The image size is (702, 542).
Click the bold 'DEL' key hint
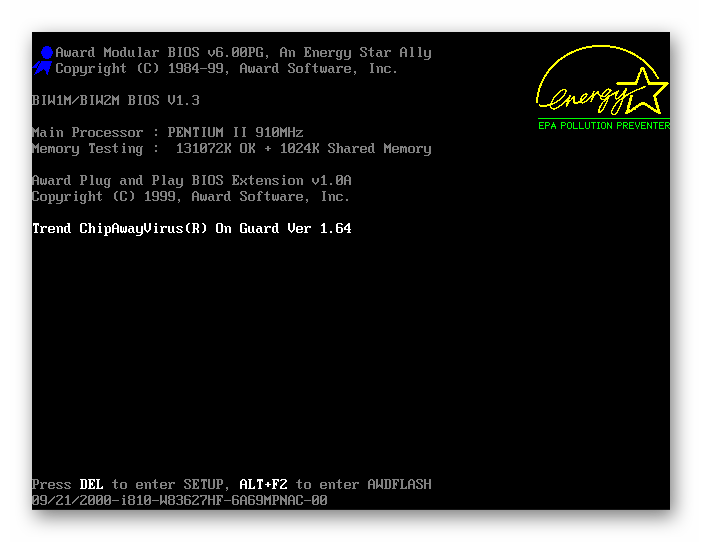point(91,484)
